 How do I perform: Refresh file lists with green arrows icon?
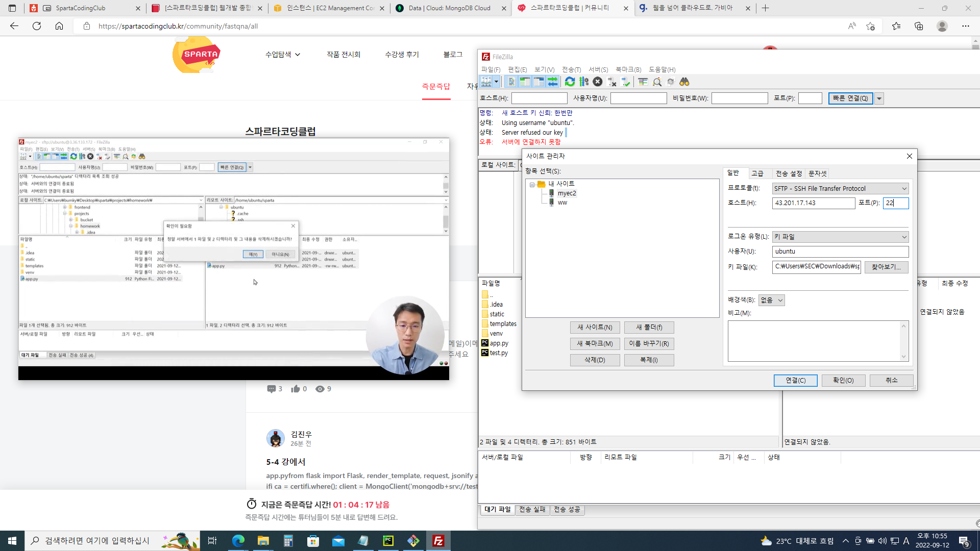570,82
